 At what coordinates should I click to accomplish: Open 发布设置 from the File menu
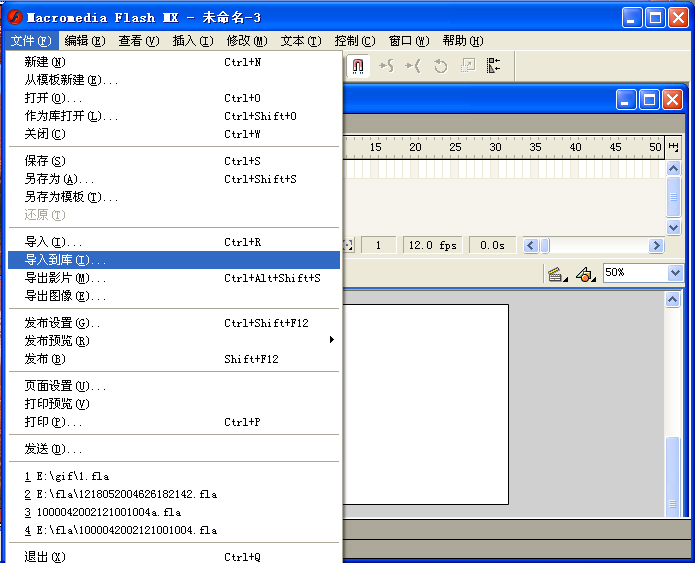[174, 323]
